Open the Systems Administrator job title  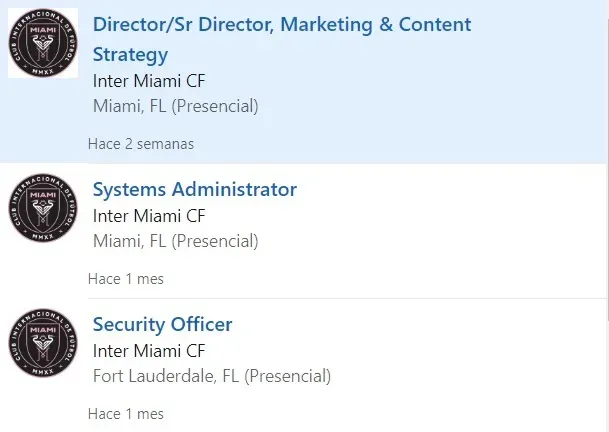194,190
